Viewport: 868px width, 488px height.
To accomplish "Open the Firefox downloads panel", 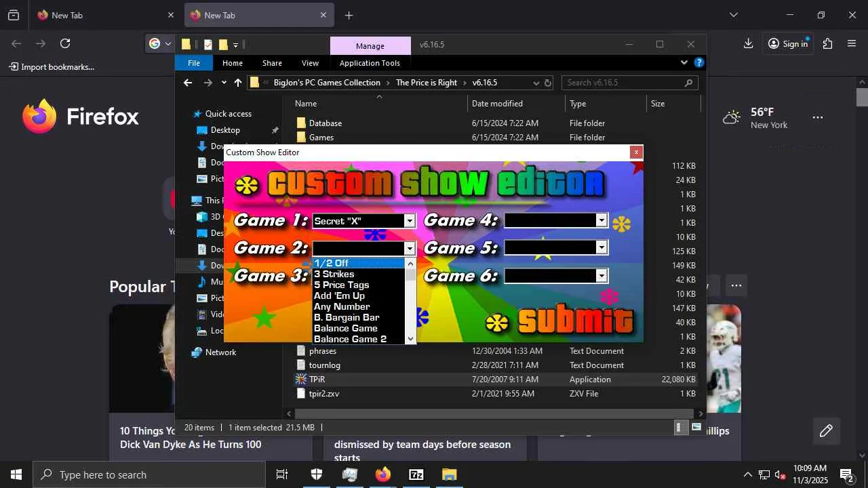I will (x=748, y=43).
